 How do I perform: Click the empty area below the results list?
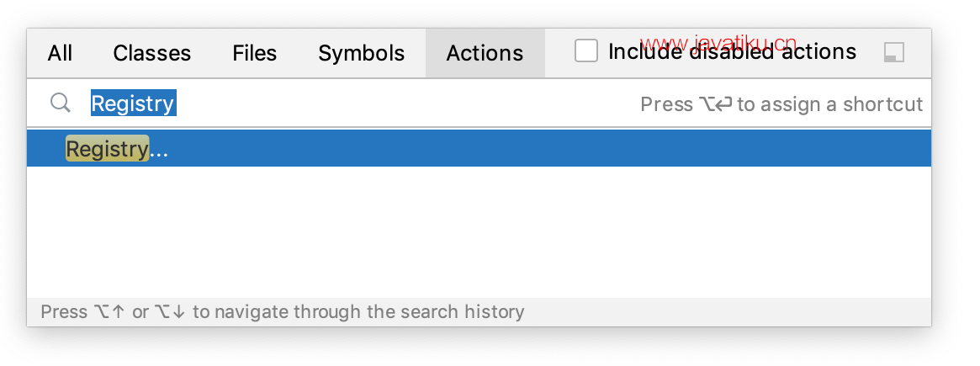point(479,231)
